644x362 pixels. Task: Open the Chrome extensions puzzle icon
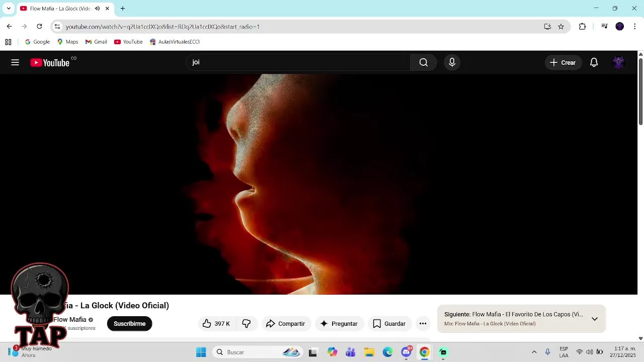pyautogui.click(x=583, y=27)
